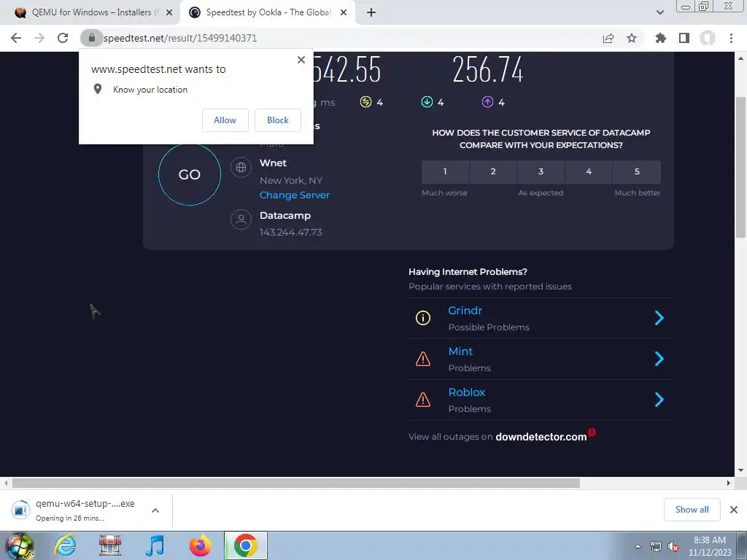
Task: Expand Grindr row chevron arrow
Action: click(x=659, y=318)
